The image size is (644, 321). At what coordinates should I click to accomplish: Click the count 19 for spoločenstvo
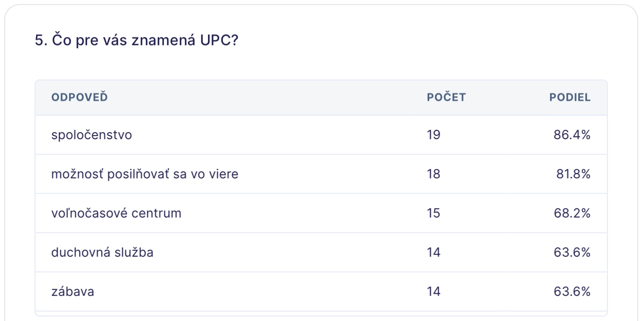(434, 135)
